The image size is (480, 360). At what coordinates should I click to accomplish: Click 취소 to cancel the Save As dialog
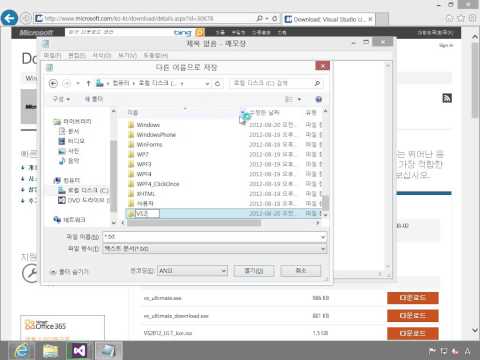(301, 271)
